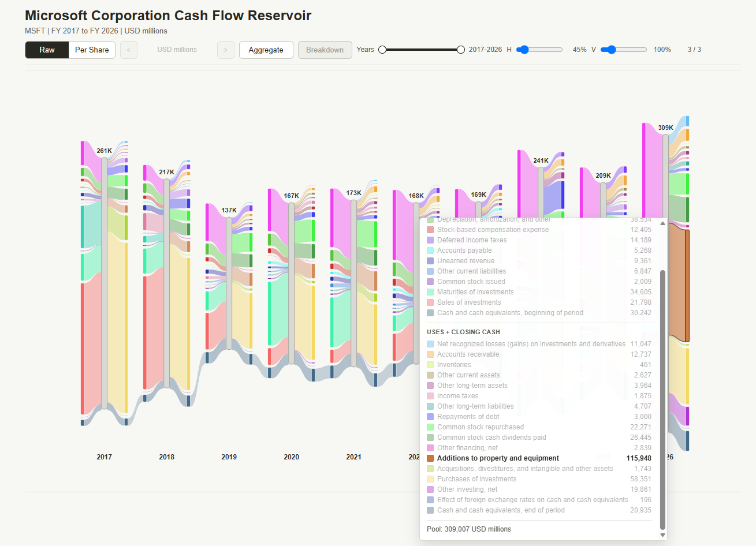Click the Stock-based compensation expense color swatch
756x546 pixels.
(430, 230)
